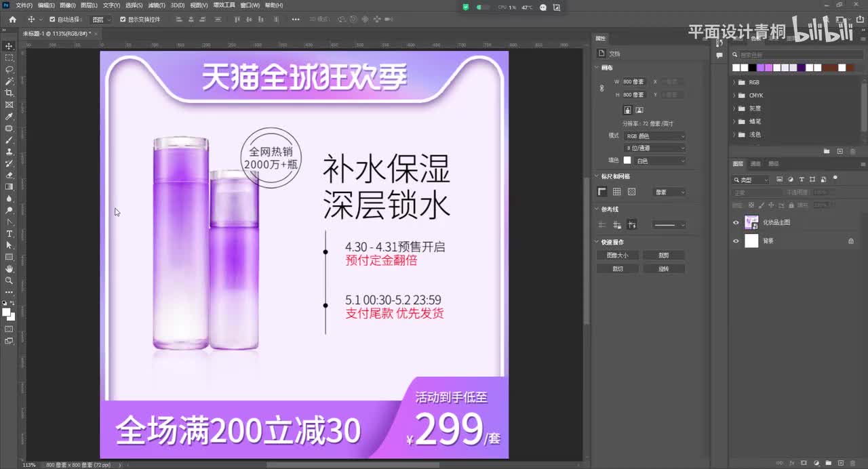
Task: Toggle the 自动选择 checkbox
Action: point(52,19)
